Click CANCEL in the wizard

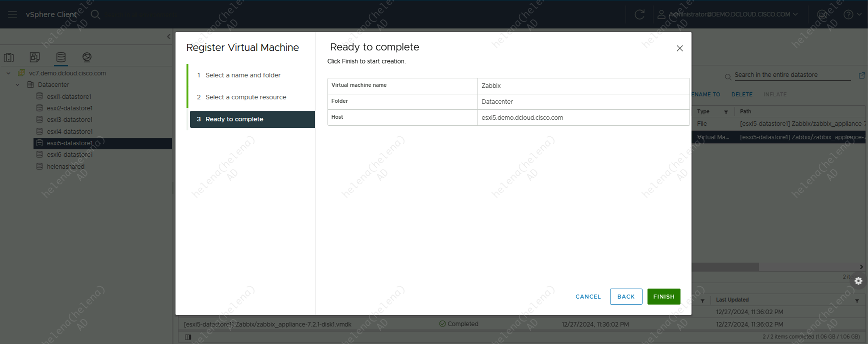tap(588, 297)
